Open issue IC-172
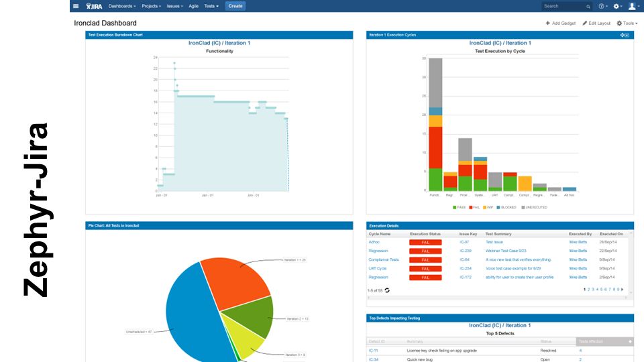Screen dimensions: 644x362 (x=466, y=278)
